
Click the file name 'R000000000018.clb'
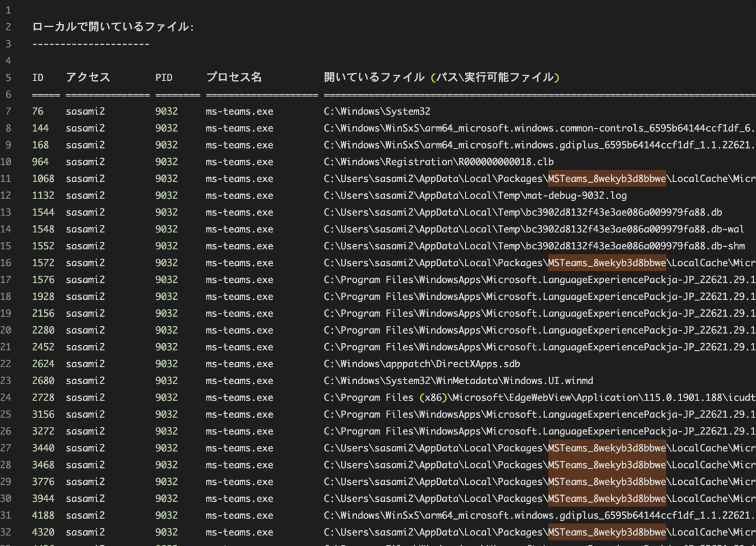(x=506, y=162)
